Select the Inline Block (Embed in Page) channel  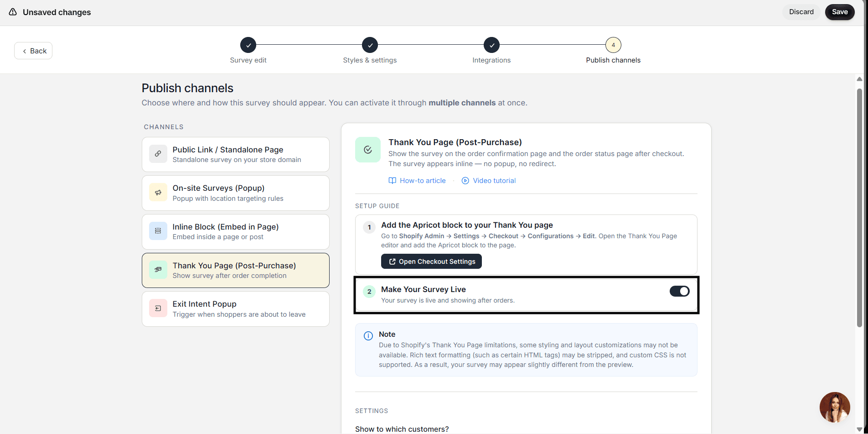236,231
